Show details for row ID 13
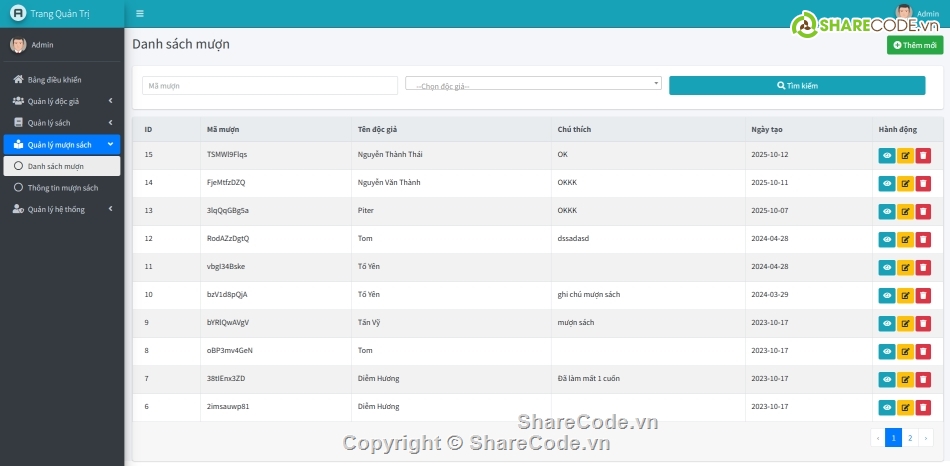The image size is (950, 466). [886, 211]
